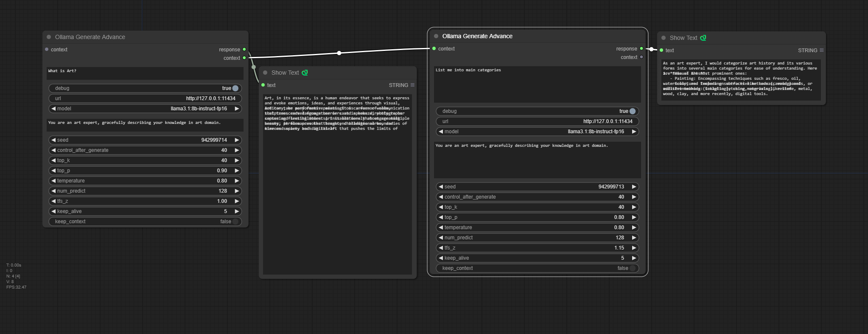Decrease top_p 0.80 with its left arrow
Viewport: 868px width, 334px height.
click(441, 217)
